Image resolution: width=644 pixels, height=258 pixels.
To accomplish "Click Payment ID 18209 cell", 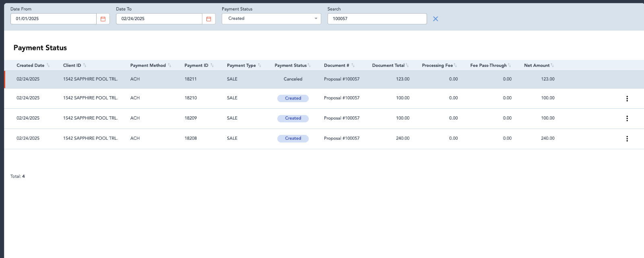I will click(x=191, y=118).
